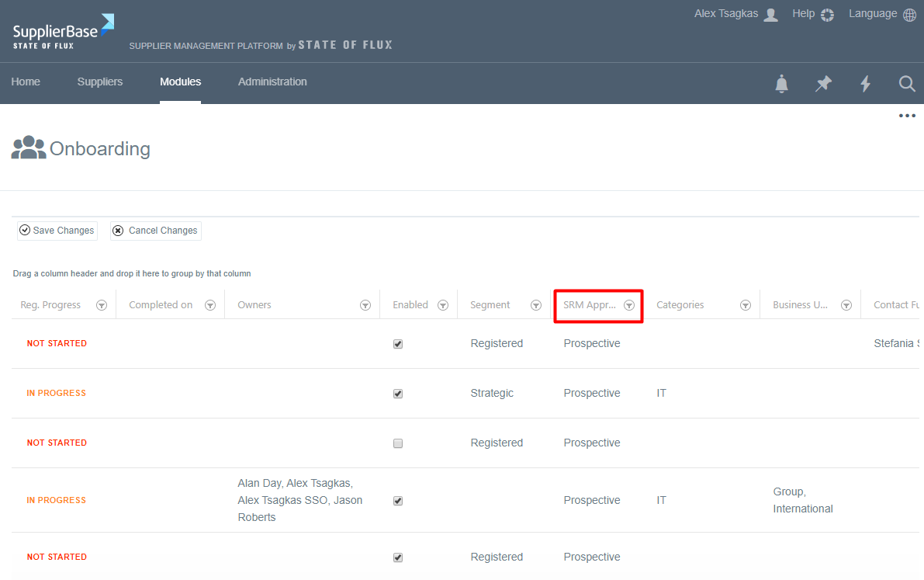Click the pin icon in navbar
Image resolution: width=924 pixels, height=580 pixels.
tap(823, 84)
